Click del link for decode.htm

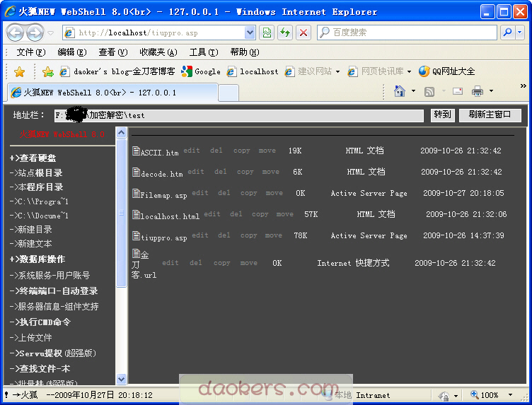click(x=221, y=172)
